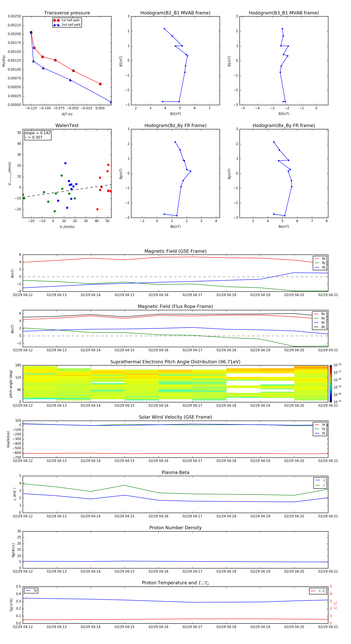Select the "Proton Number Density" title

[x=175, y=528]
